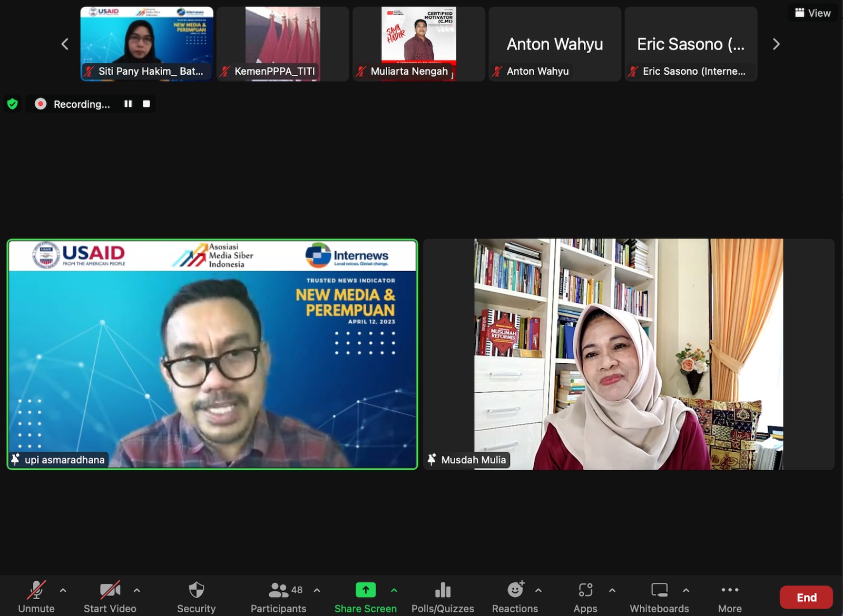Image resolution: width=843 pixels, height=616 pixels.
Task: Show next participants with right arrow
Action: (776, 44)
